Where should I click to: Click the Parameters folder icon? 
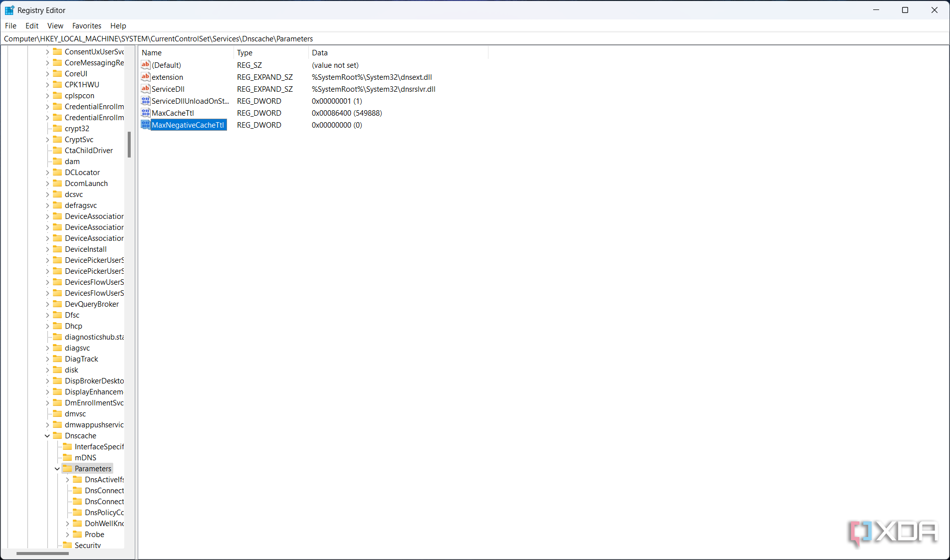point(67,468)
